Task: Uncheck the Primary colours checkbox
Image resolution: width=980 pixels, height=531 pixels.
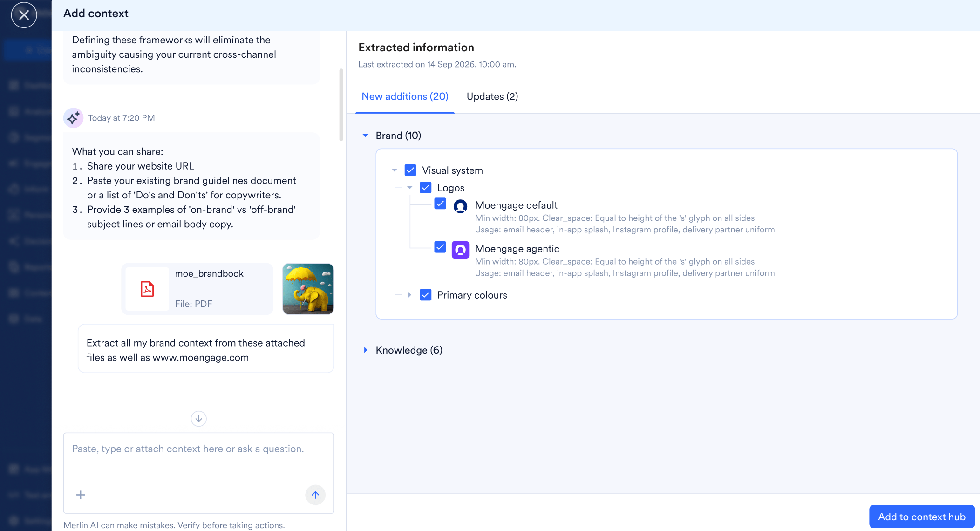Action: [x=426, y=295]
